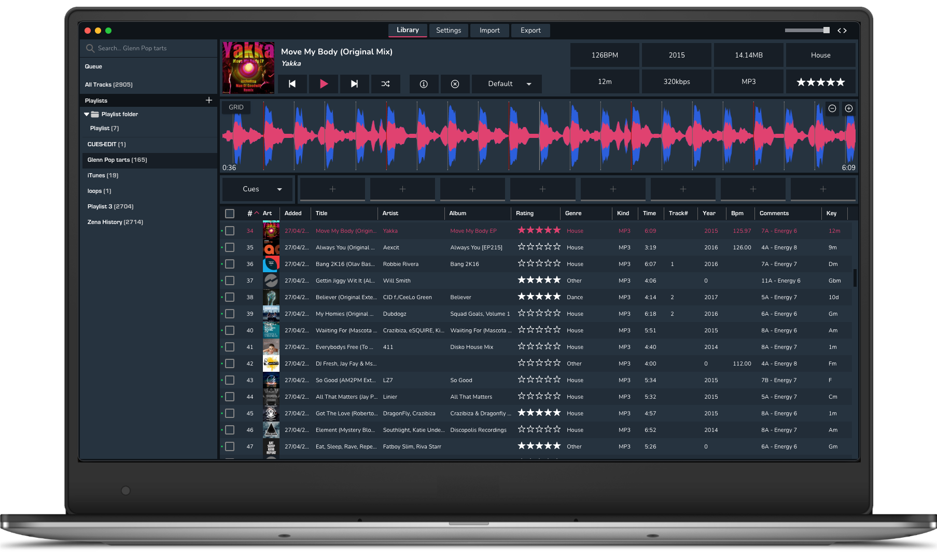
Task: Switch to the Settings tab
Action: click(448, 31)
